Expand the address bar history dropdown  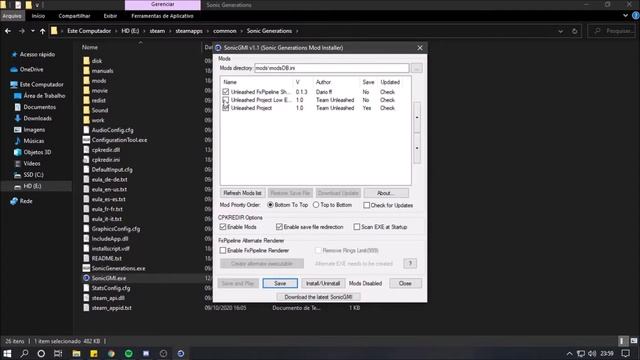coord(561,31)
